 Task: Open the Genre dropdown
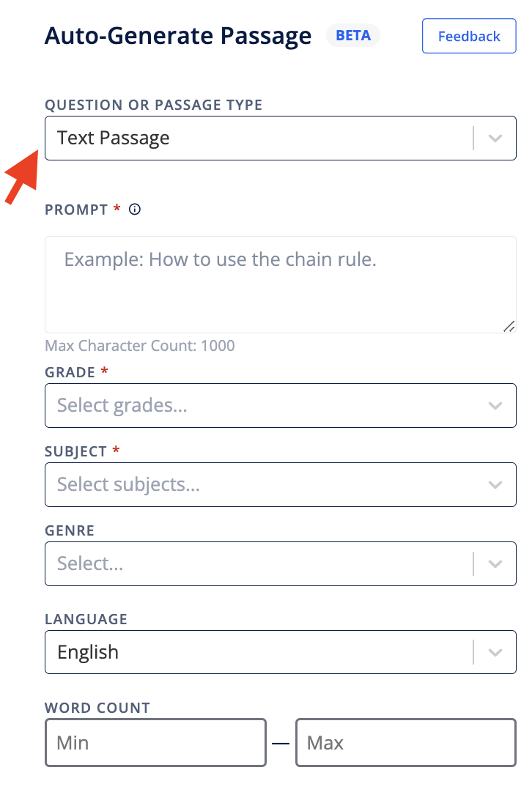pos(280,563)
